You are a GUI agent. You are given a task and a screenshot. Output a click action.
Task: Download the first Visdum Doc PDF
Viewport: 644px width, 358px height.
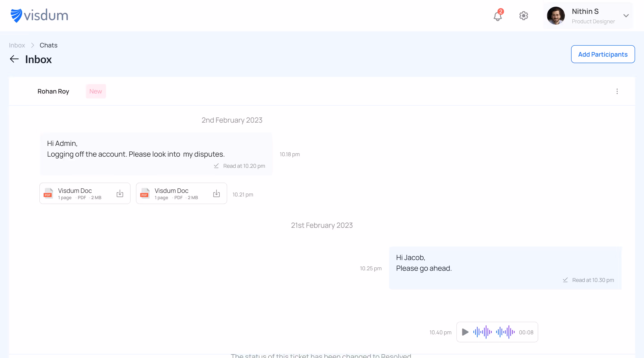coord(120,193)
